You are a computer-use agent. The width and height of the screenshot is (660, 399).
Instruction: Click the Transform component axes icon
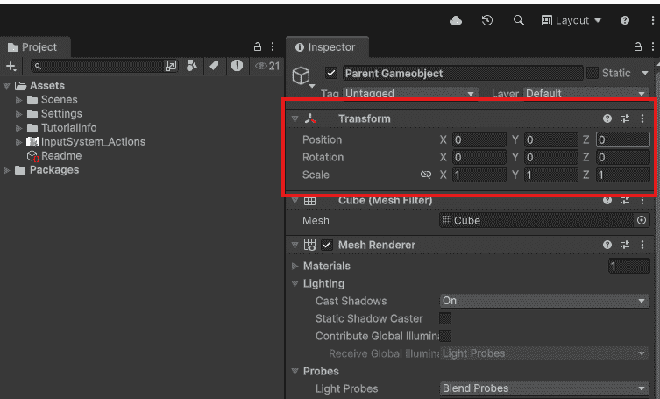pyautogui.click(x=311, y=119)
